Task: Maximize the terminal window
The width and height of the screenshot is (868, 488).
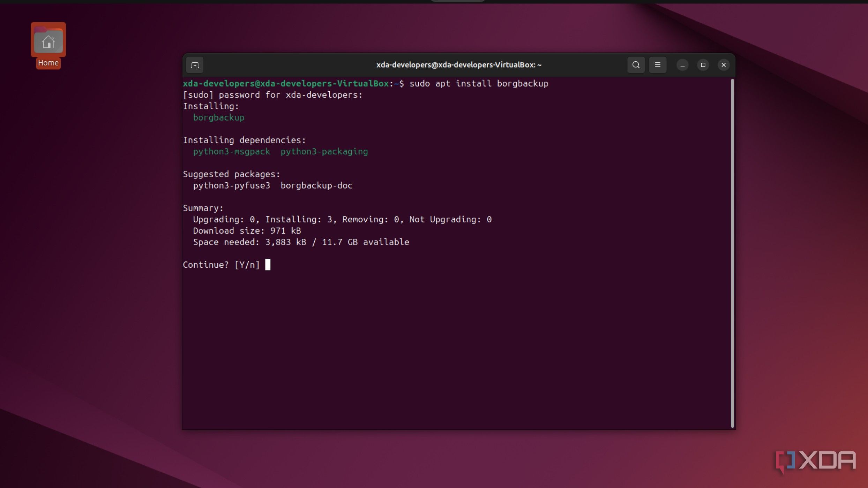Action: point(703,65)
